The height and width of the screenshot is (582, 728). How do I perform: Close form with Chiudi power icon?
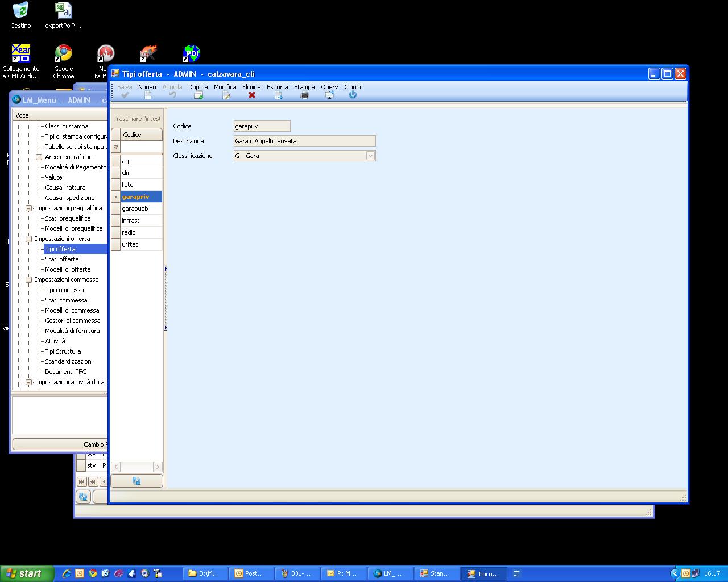pos(353,95)
